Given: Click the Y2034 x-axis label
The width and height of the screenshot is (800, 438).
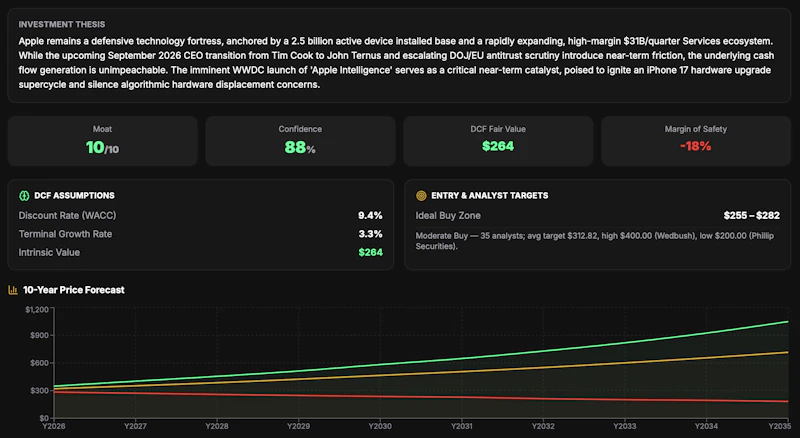Looking at the screenshot, I should [706, 426].
